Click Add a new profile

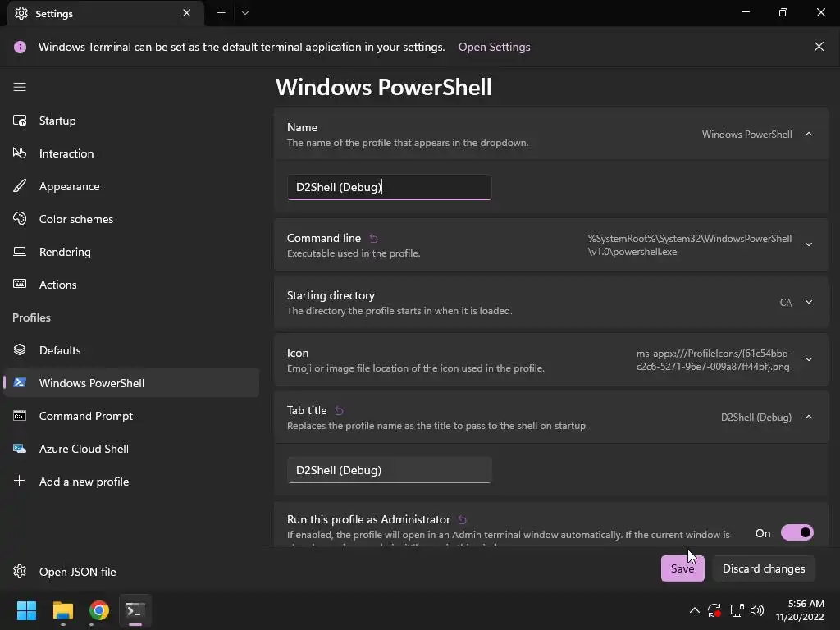[x=131, y=481]
